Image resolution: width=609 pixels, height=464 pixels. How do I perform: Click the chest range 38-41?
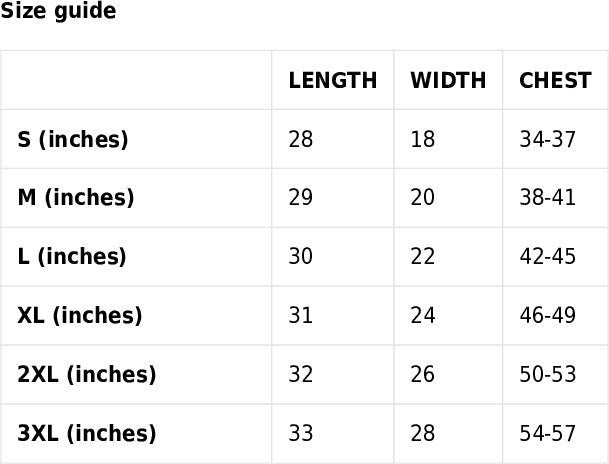pyautogui.click(x=548, y=198)
